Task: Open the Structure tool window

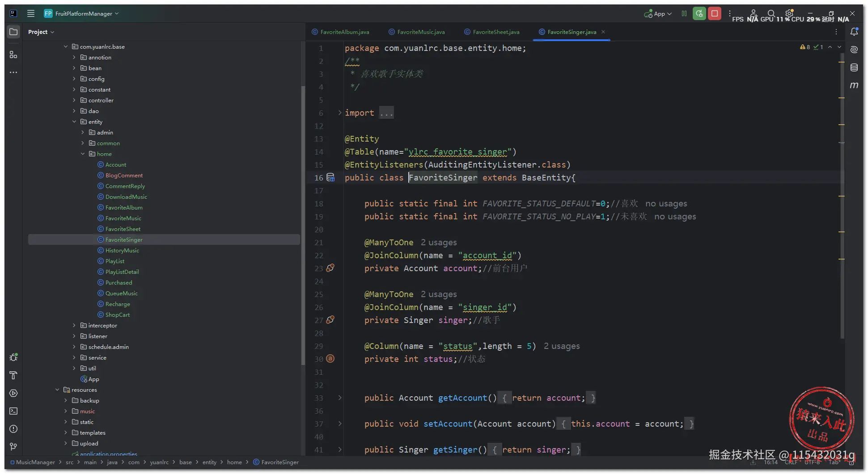Action: [13, 55]
